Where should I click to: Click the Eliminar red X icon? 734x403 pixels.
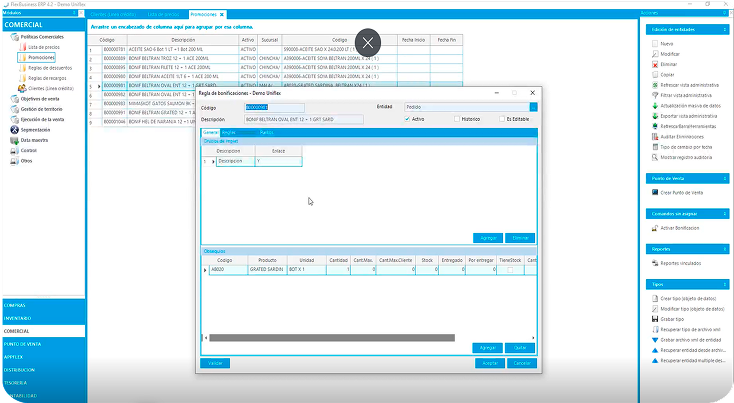(x=653, y=63)
